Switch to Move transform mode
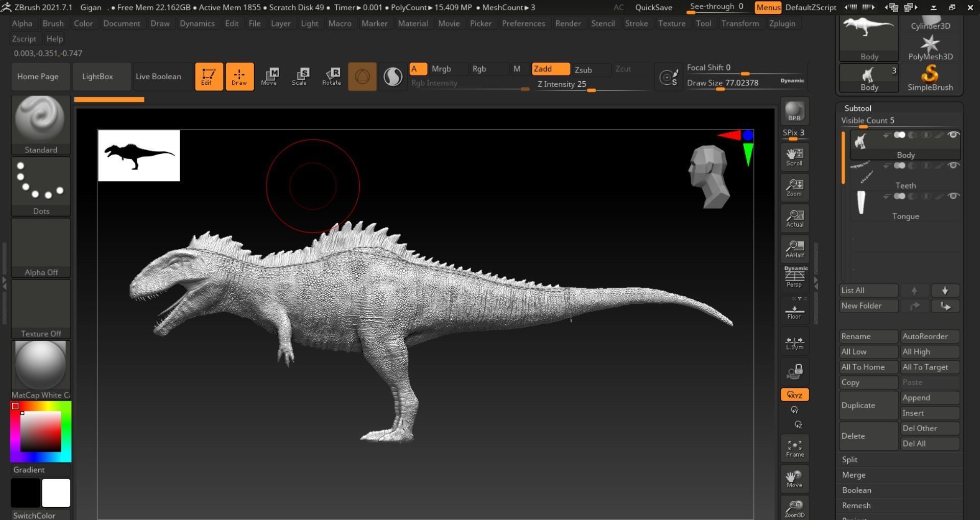The width and height of the screenshot is (980, 520). point(269,77)
